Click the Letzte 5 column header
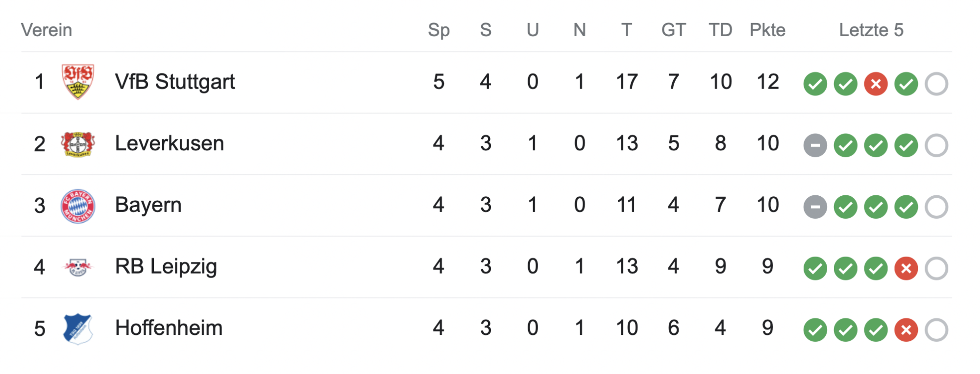980x374 pixels. [x=871, y=30]
